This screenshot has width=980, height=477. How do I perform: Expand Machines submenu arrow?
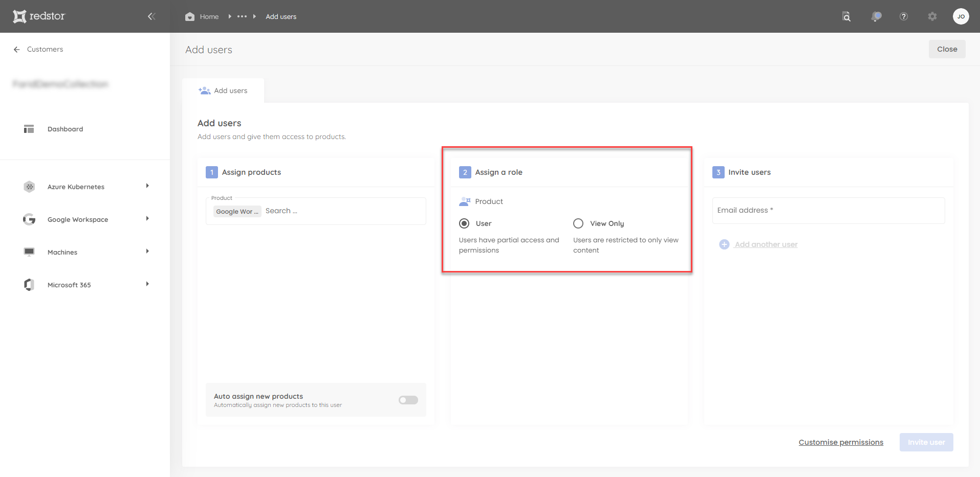point(147,252)
